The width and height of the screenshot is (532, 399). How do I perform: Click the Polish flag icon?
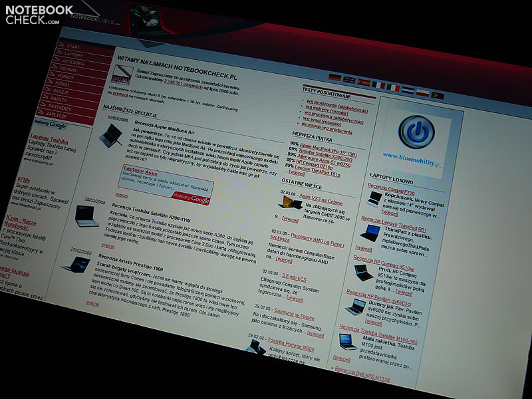(423, 92)
